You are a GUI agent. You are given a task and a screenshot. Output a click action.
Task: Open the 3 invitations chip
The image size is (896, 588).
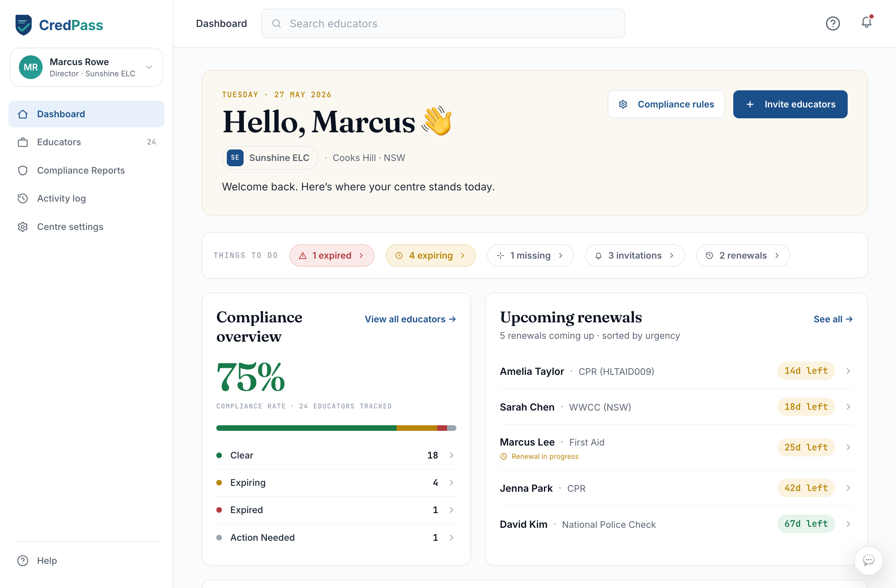[634, 255]
